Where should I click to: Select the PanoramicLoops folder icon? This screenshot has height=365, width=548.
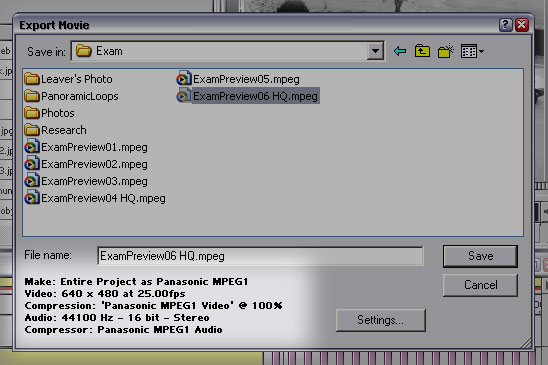pos(32,96)
